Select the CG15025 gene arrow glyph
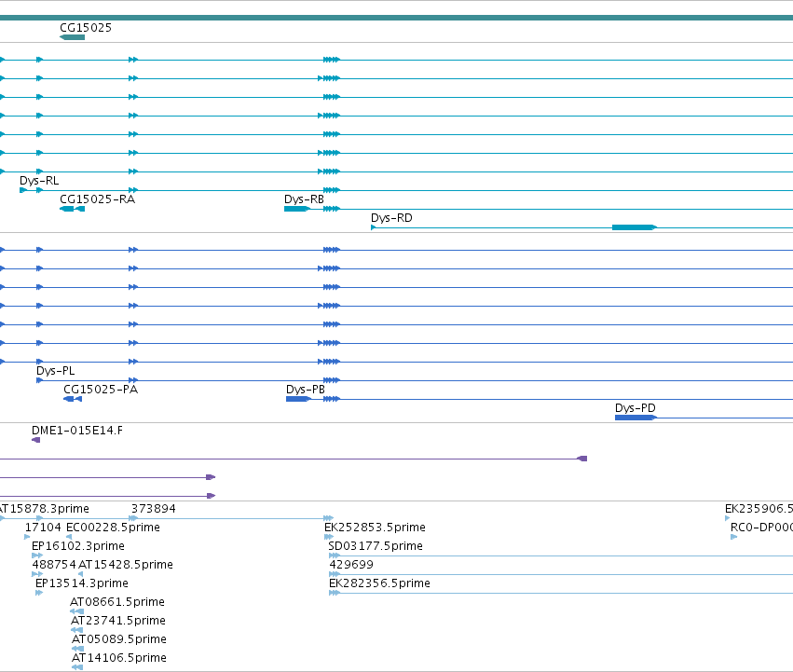Image resolution: width=793 pixels, height=672 pixels. pos(72,37)
